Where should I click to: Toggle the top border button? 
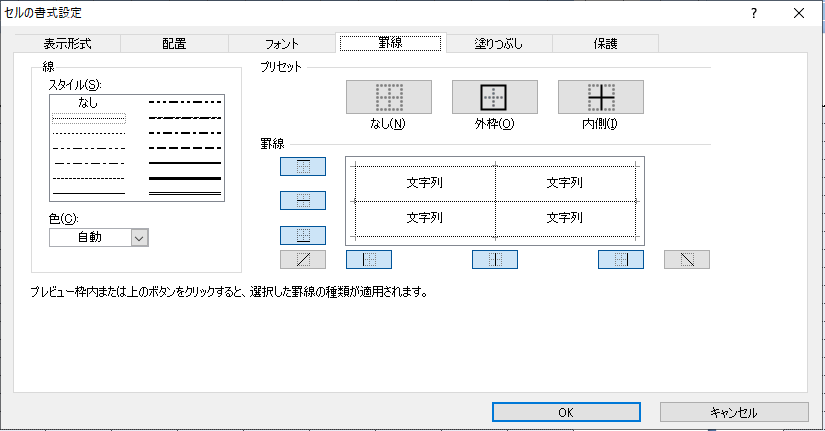point(303,166)
